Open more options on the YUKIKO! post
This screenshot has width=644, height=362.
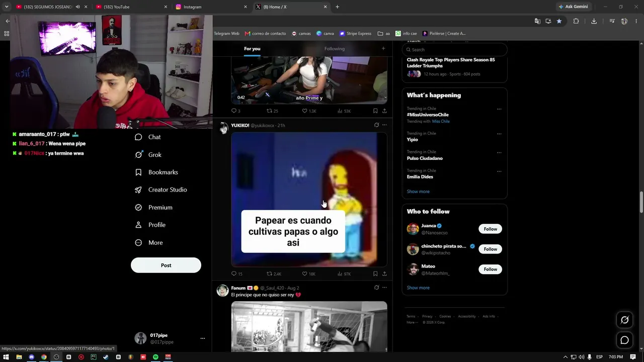click(x=384, y=125)
